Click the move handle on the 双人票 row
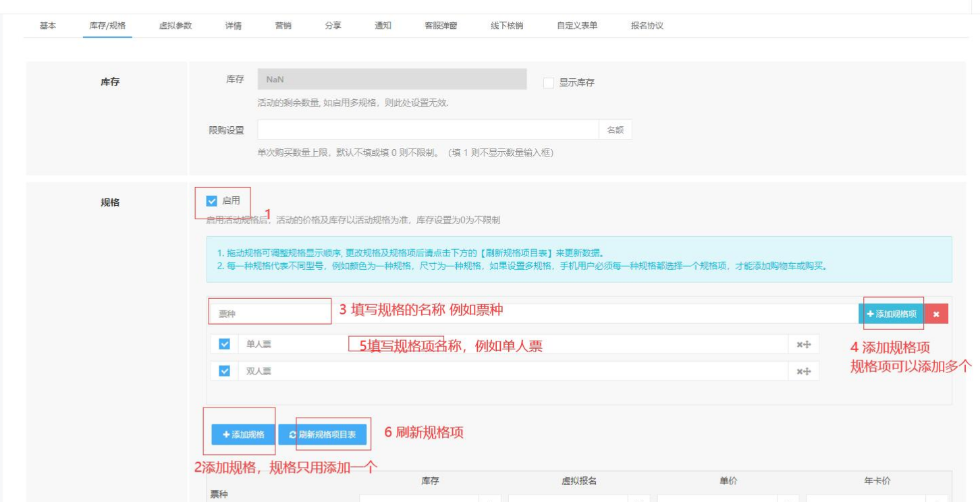This screenshot has width=980, height=502. (x=807, y=372)
